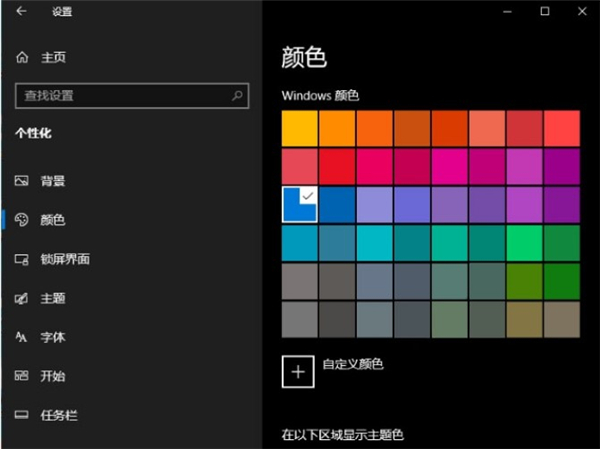Select the forest green swatch ending fifth row
The image size is (600, 449).
pos(562,281)
